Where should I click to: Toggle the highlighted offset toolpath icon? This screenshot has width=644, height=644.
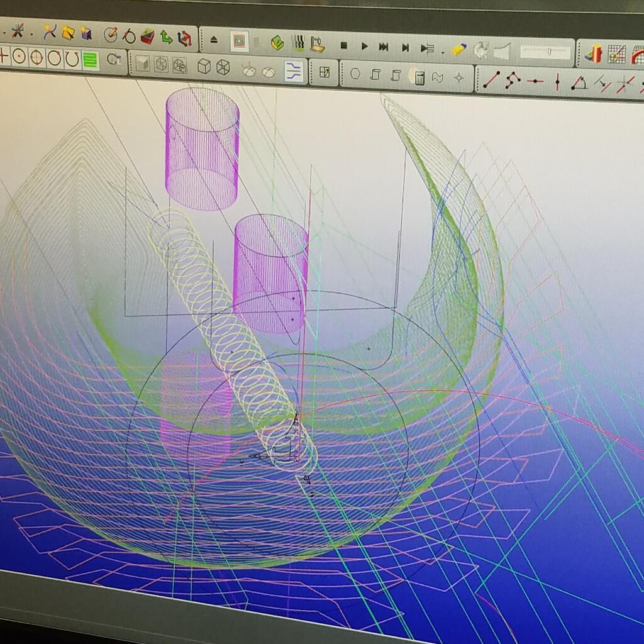pos(240,41)
